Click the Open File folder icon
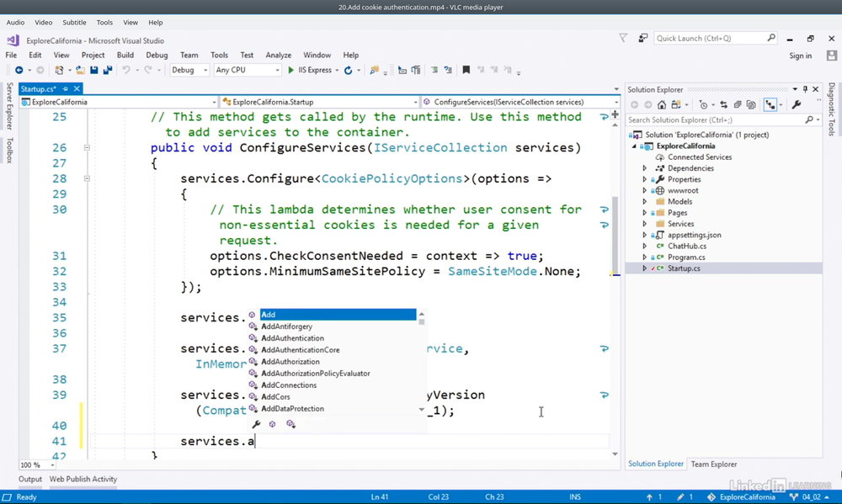Viewport: 842px width, 504px height. click(x=80, y=71)
